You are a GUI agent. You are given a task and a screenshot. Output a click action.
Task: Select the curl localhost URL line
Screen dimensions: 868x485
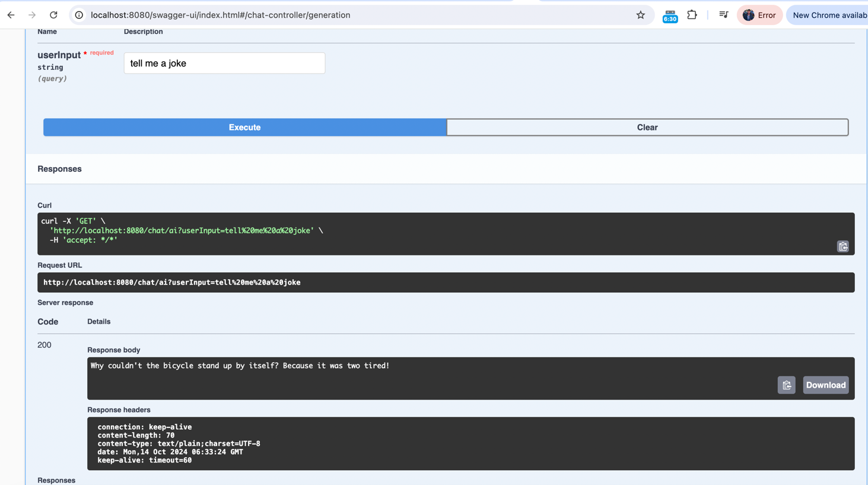pos(182,231)
